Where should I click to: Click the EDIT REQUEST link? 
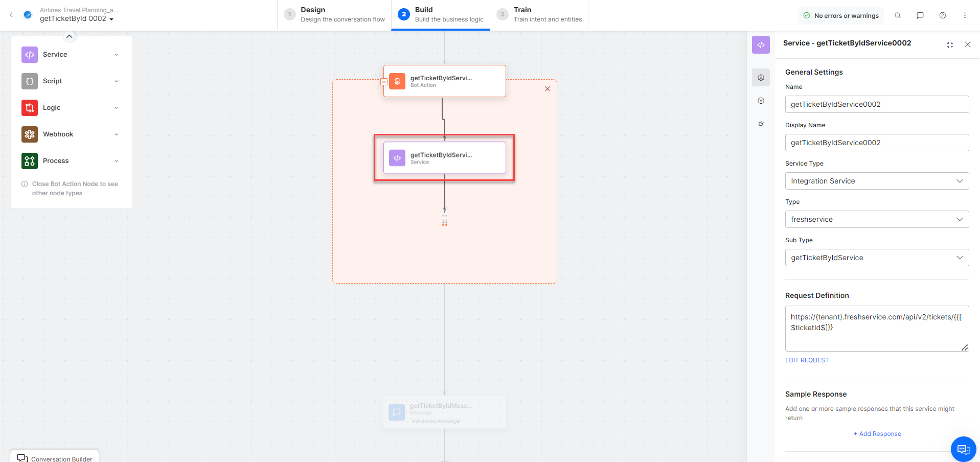coord(807,360)
